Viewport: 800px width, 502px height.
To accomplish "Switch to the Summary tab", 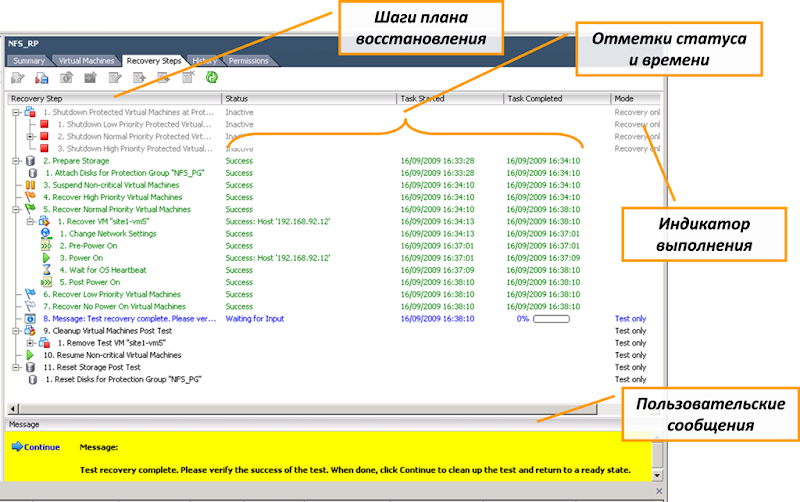I will [29, 61].
